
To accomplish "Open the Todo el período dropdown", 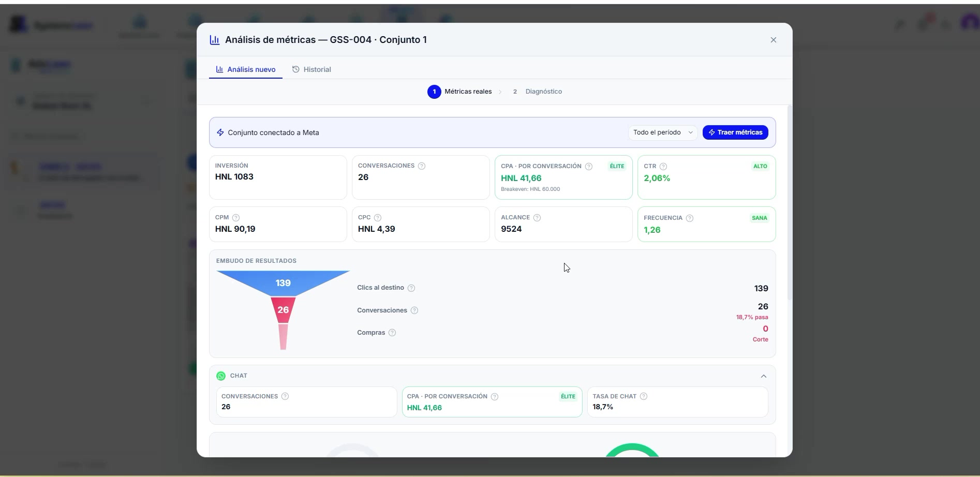I will [x=662, y=132].
